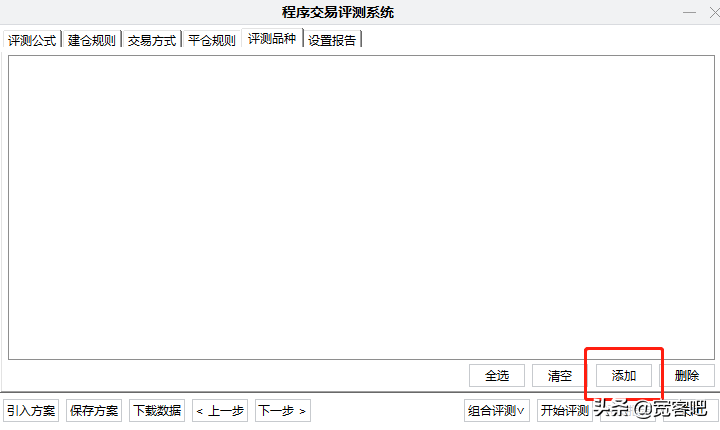Open the 设置报告 tab
720x430 pixels.
[332, 41]
